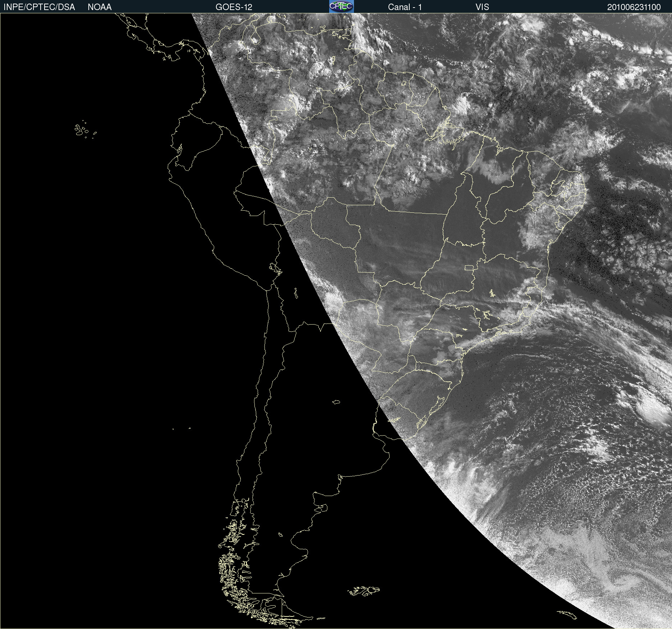Click the 201006231100 timestamp

(x=634, y=7)
